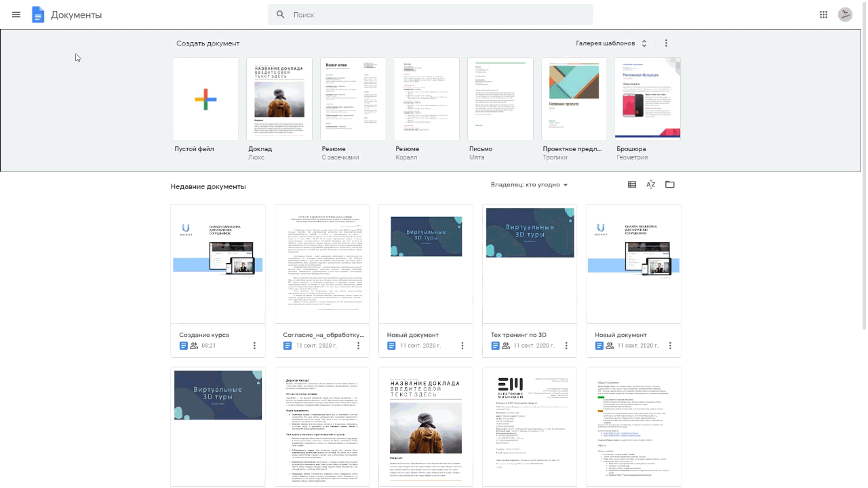Image resolution: width=868 pixels, height=488 pixels.
Task: Open the main hamburger menu
Action: pos(16,15)
